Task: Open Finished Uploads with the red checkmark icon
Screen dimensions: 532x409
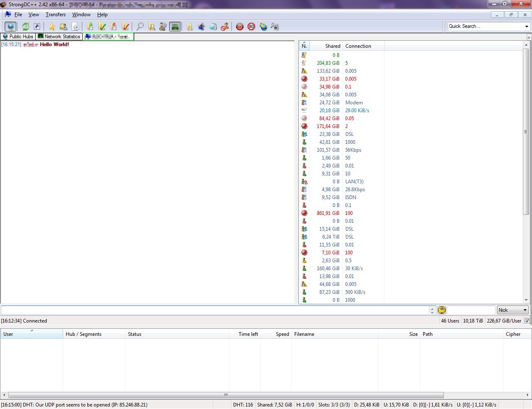Action: pyautogui.click(x=125, y=27)
